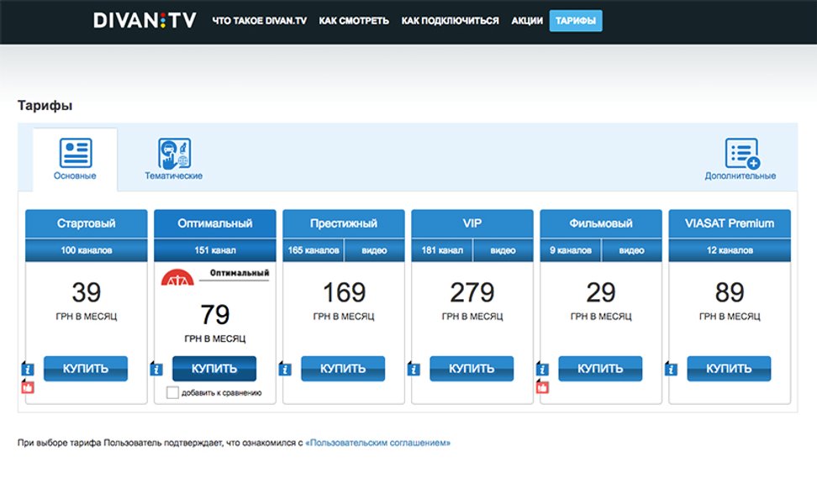Click the red thumbs-up icon on Стартовый

26,387
